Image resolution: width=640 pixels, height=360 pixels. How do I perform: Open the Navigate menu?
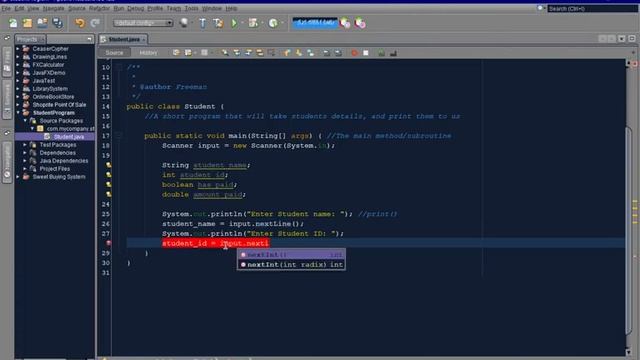[53, 8]
